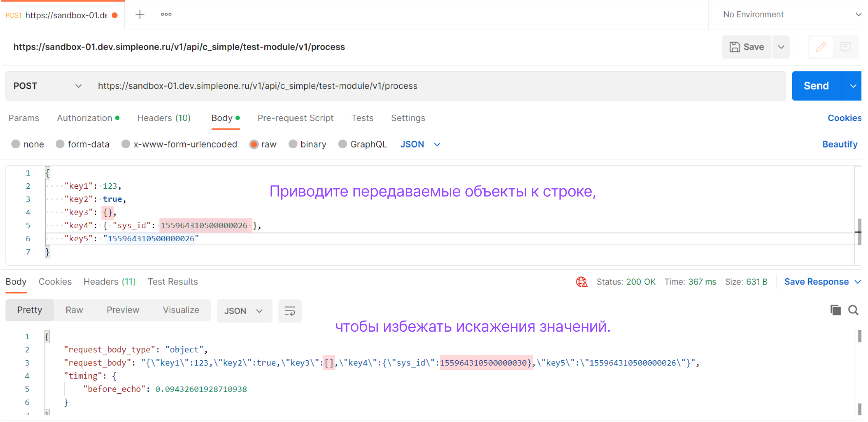The width and height of the screenshot is (868, 422).
Task: Click the pencil edit icon
Action: 821,47
